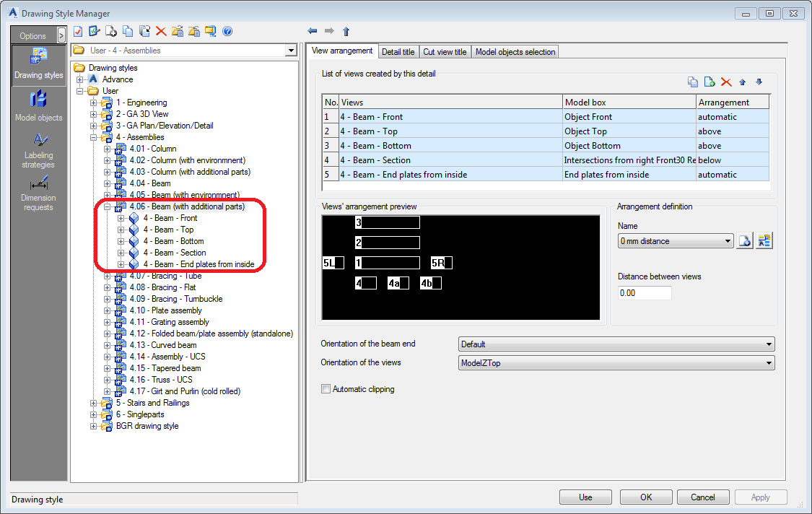812x514 pixels.
Task: Click the Apply button
Action: pos(761,497)
